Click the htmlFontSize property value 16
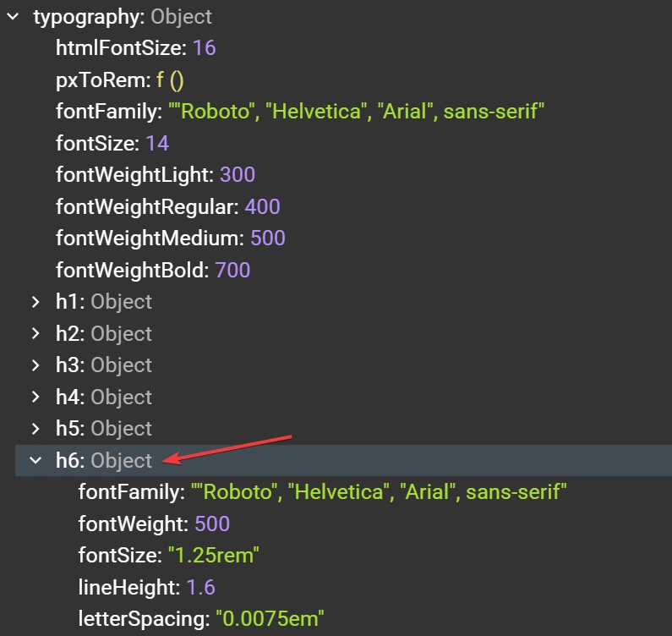 coord(205,48)
